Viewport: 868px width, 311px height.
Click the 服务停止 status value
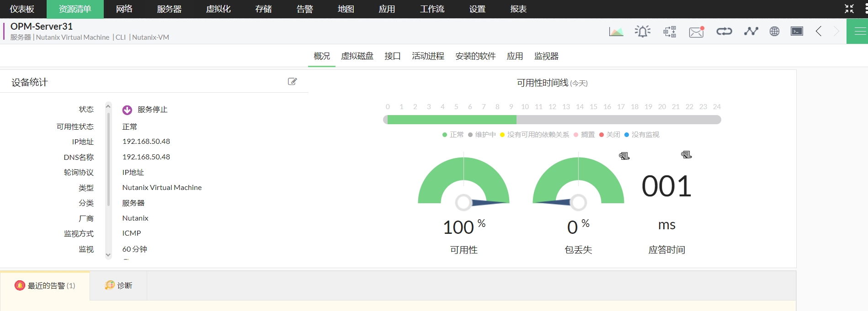152,110
